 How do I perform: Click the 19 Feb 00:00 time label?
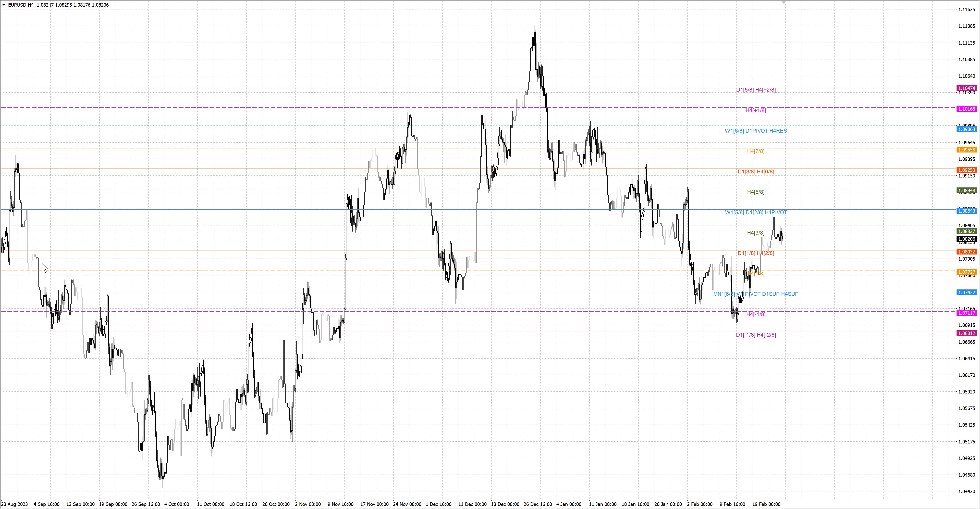pyautogui.click(x=766, y=504)
